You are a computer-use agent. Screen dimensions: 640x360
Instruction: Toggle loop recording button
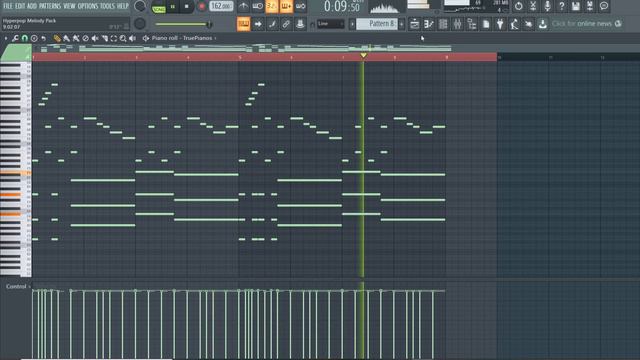pyautogui.click(x=300, y=6)
